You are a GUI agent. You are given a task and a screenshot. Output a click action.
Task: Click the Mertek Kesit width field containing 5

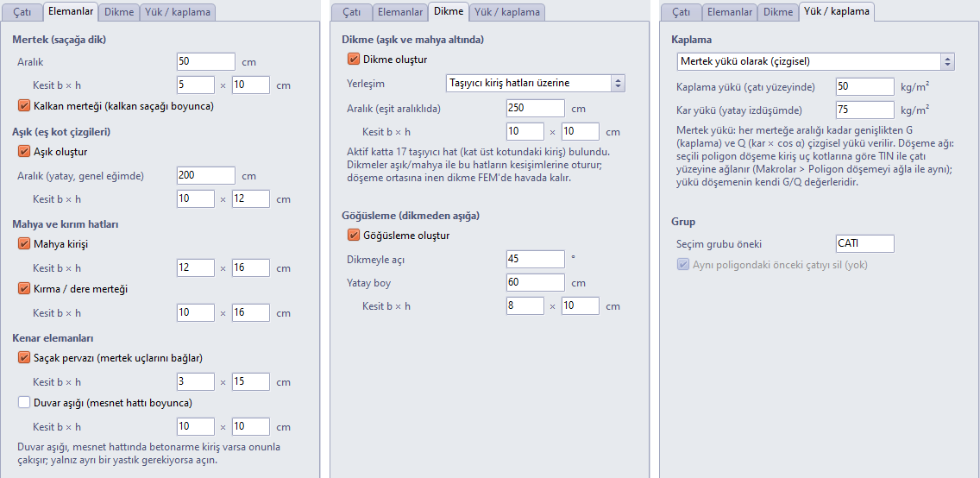point(196,85)
